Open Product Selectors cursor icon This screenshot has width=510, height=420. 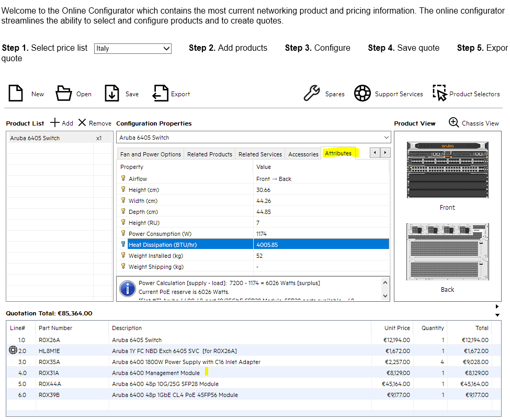pos(440,94)
